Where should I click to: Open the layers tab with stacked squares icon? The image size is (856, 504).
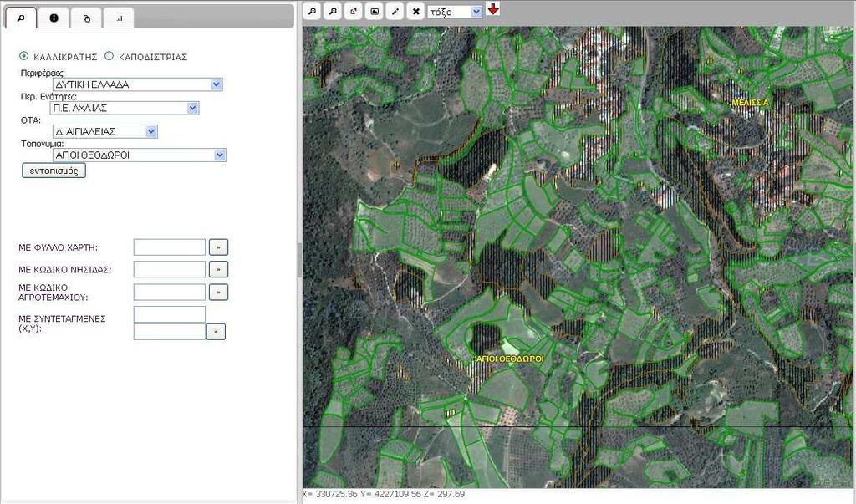(x=86, y=18)
